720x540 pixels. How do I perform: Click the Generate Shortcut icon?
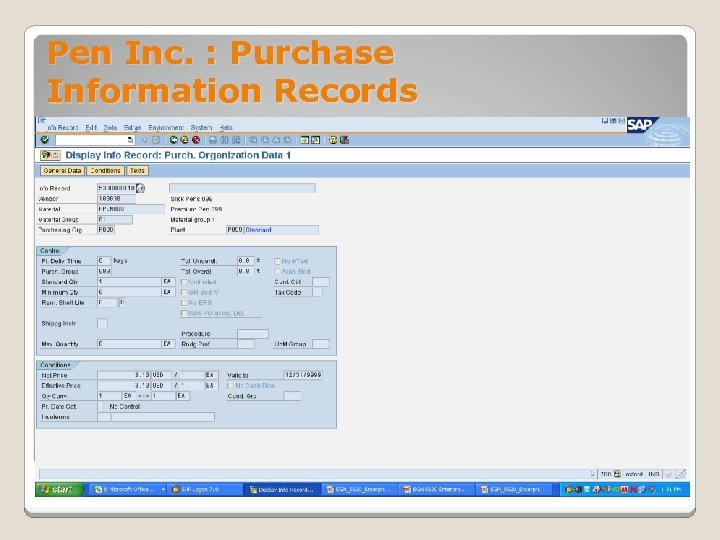[x=315, y=140]
